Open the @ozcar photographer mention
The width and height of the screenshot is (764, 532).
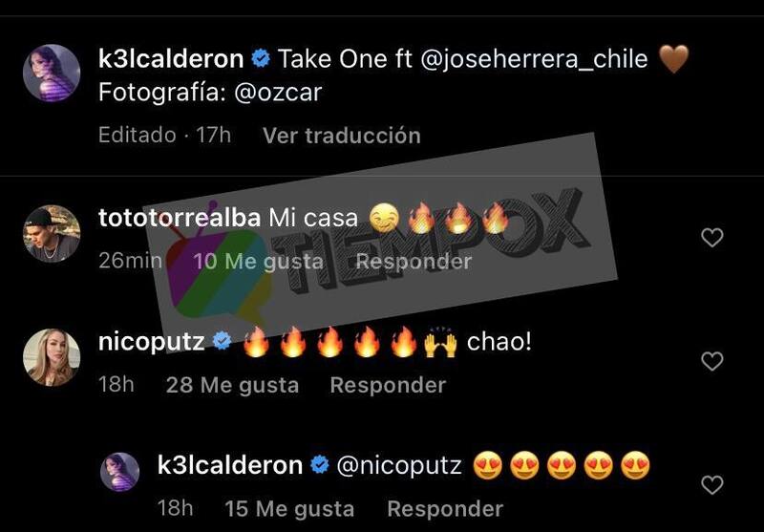point(278,92)
